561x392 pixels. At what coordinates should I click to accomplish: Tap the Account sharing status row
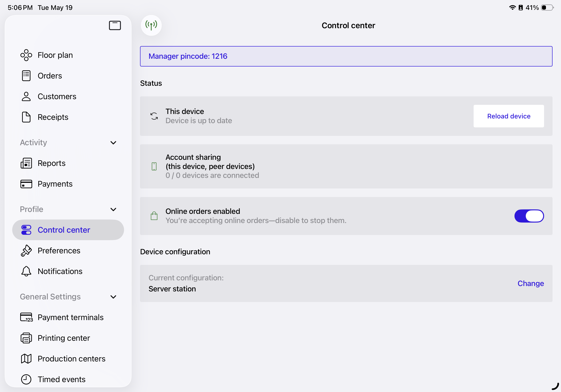[x=346, y=166]
